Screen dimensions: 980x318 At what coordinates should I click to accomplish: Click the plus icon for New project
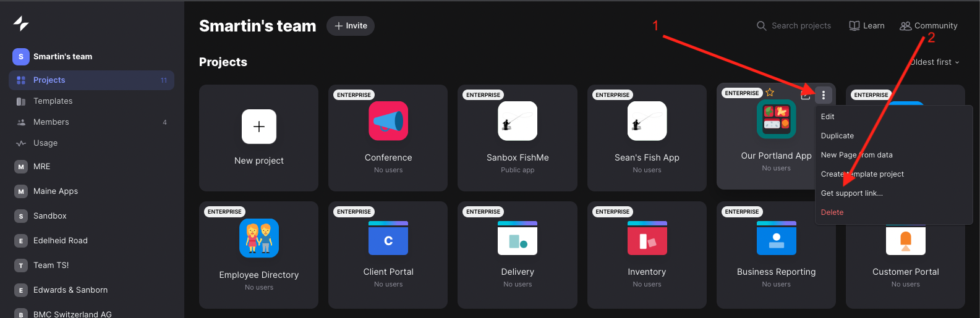coord(259,127)
